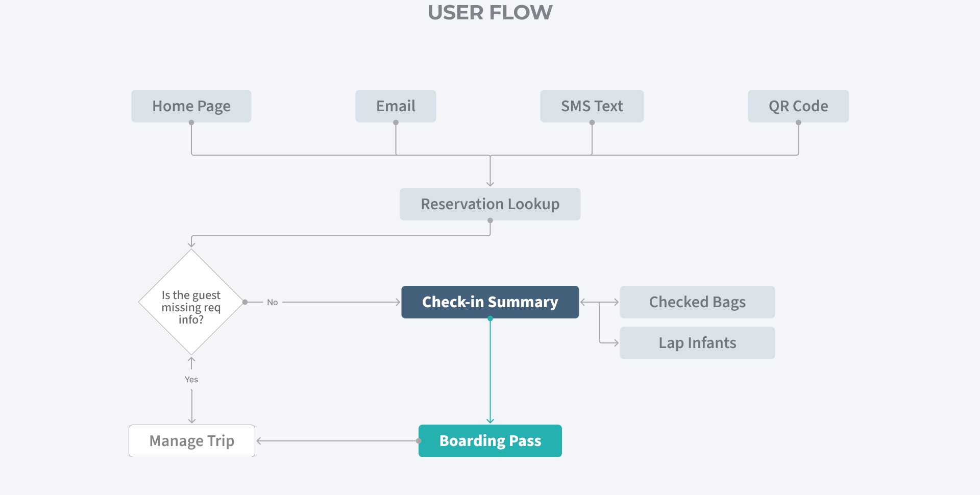This screenshot has width=980, height=495.
Task: Select the teal dot beneath Check-in Summary
Action: (x=490, y=318)
